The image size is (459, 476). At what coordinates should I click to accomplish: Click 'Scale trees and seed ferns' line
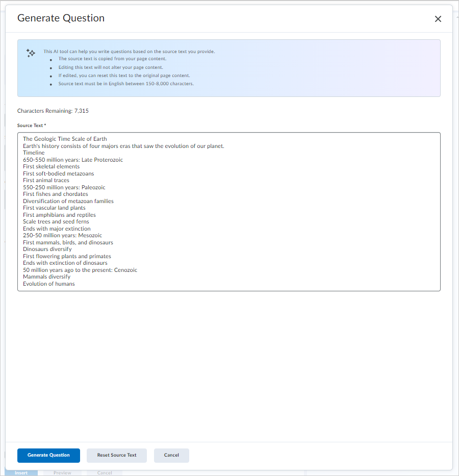click(x=56, y=221)
